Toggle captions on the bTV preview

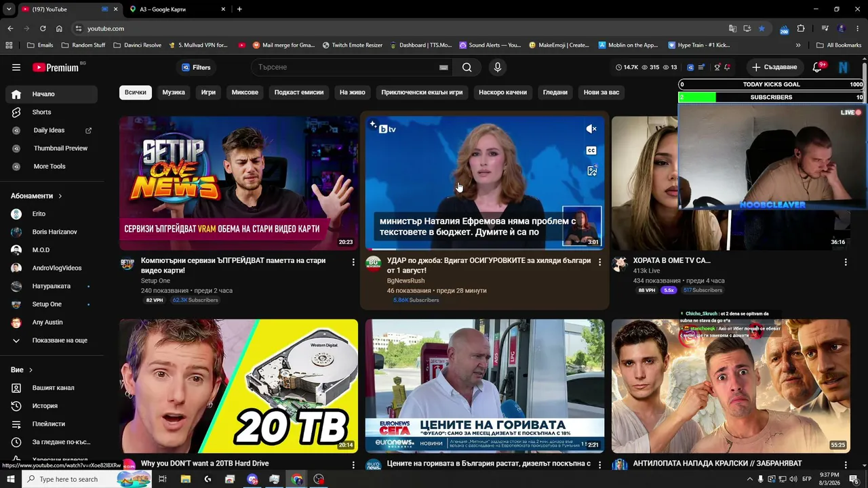click(x=591, y=150)
